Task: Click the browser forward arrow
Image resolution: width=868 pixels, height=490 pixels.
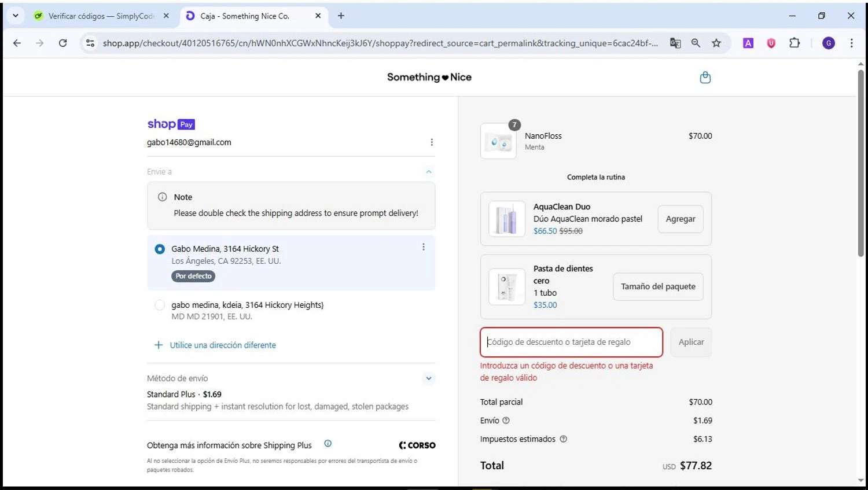Action: coord(39,43)
